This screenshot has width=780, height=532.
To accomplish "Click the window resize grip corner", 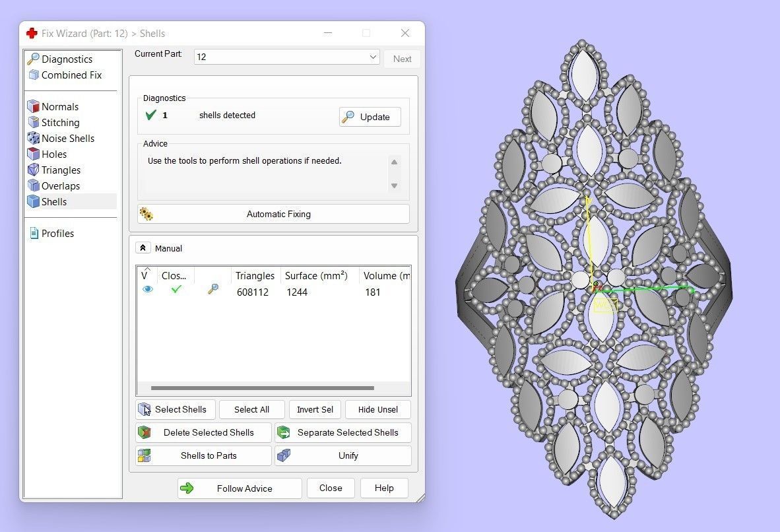I will (421, 498).
